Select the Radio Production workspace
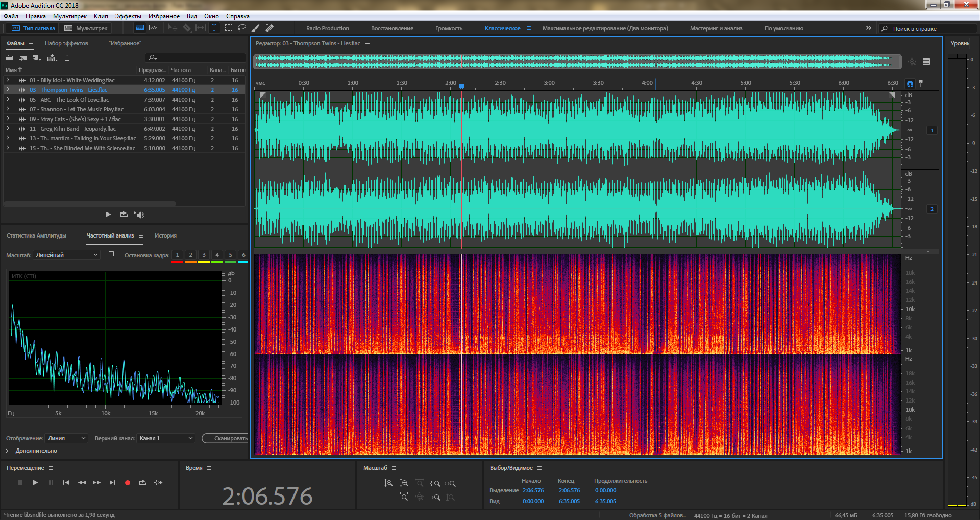Viewport: 980px width, 520px height. (328, 28)
